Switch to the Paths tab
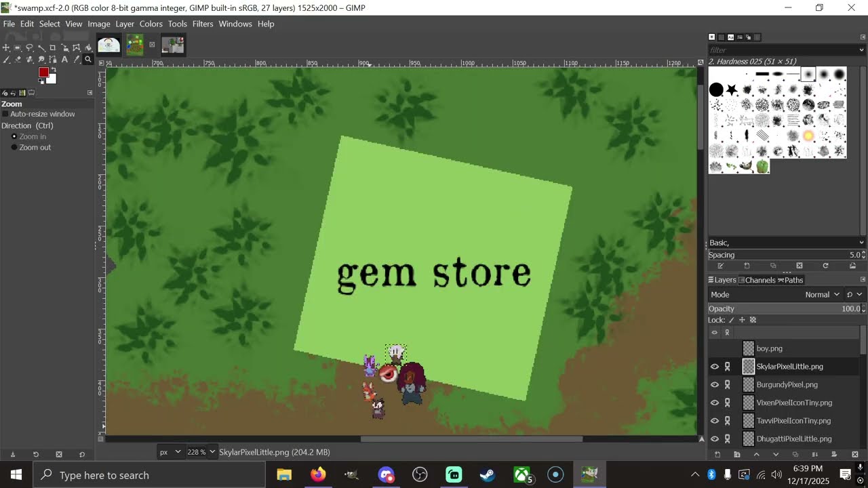This screenshot has width=868, height=488. click(791, 280)
